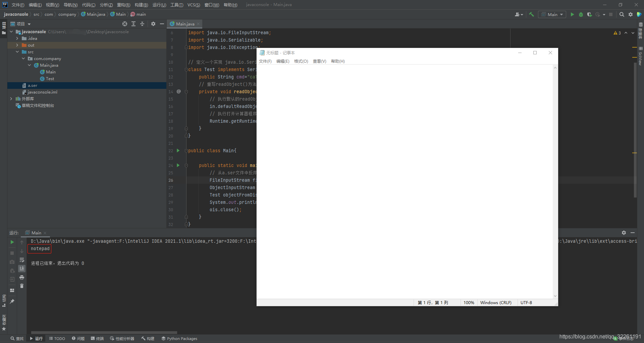Viewport: 644px width, 343px height.
Task: Rerun Main from the Run panel play icon
Action: [12, 242]
